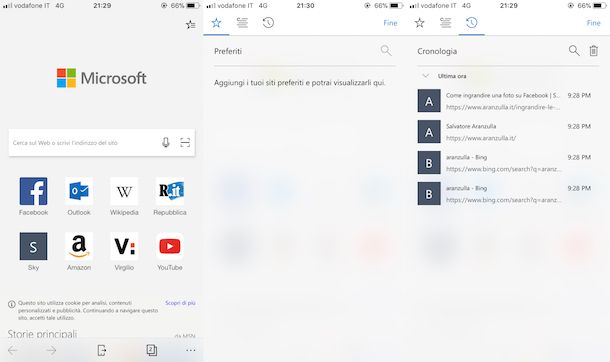Open favorites hub star icon on home screen
This screenshot has height=362, width=610.
tap(190, 25)
